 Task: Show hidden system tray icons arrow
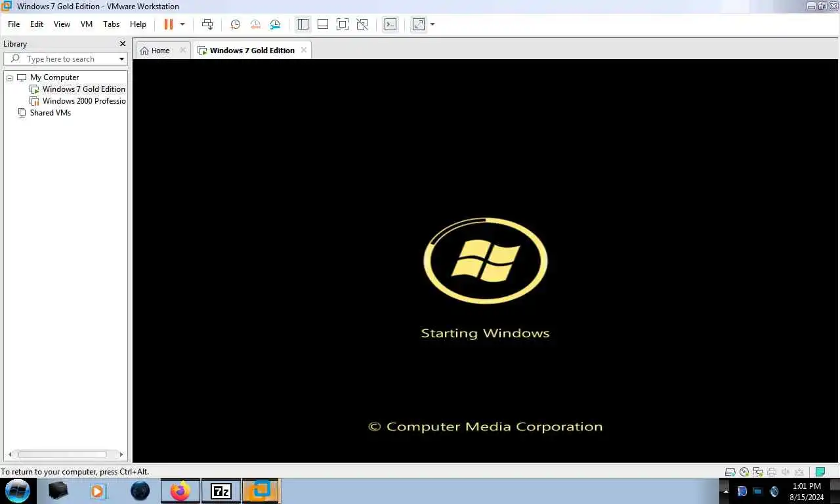click(x=726, y=491)
